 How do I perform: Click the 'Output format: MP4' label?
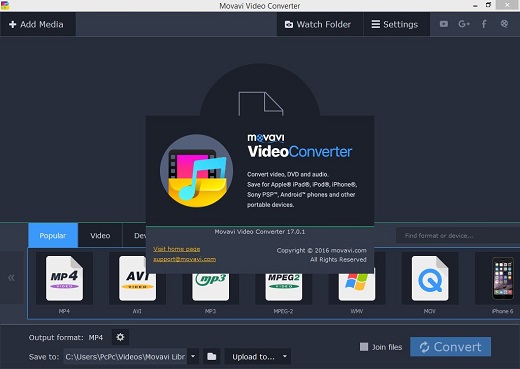click(x=66, y=337)
